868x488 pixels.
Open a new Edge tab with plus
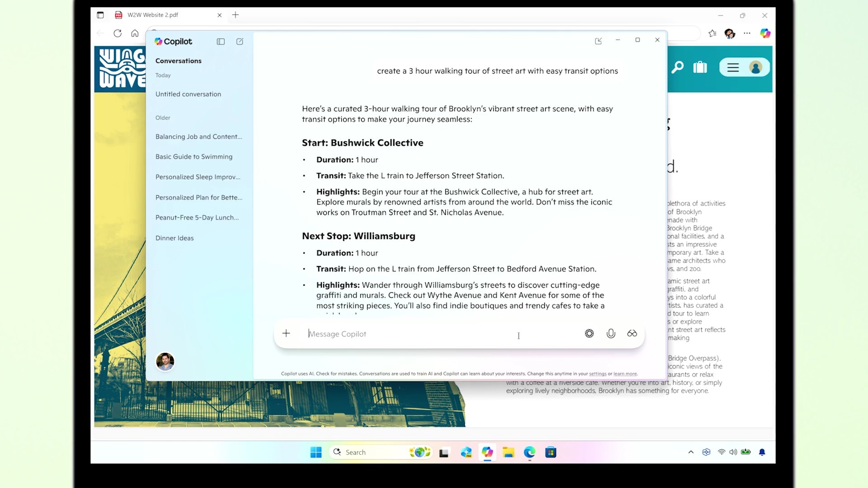236,15
